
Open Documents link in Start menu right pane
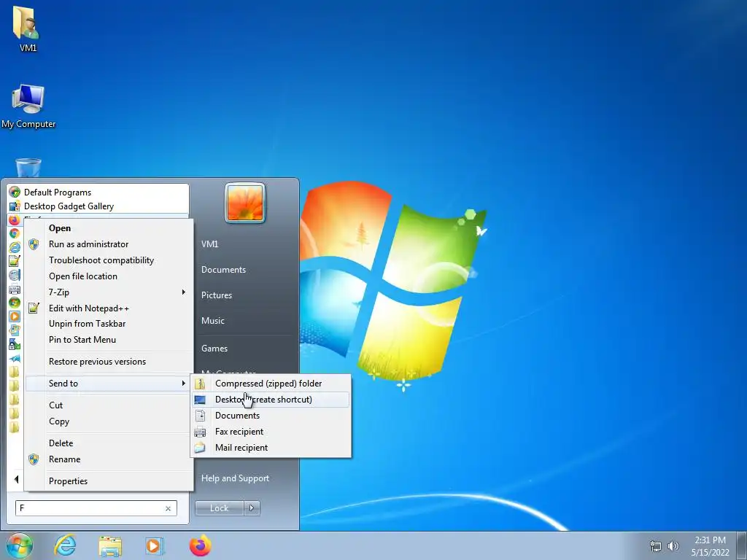pos(223,270)
